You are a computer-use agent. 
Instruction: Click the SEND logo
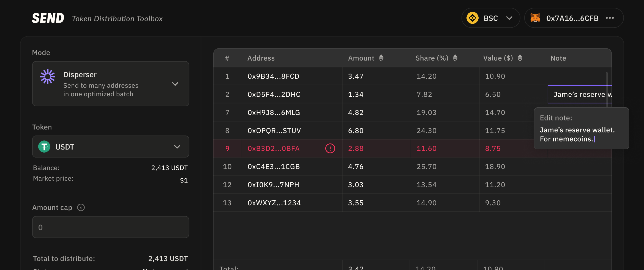(48, 18)
